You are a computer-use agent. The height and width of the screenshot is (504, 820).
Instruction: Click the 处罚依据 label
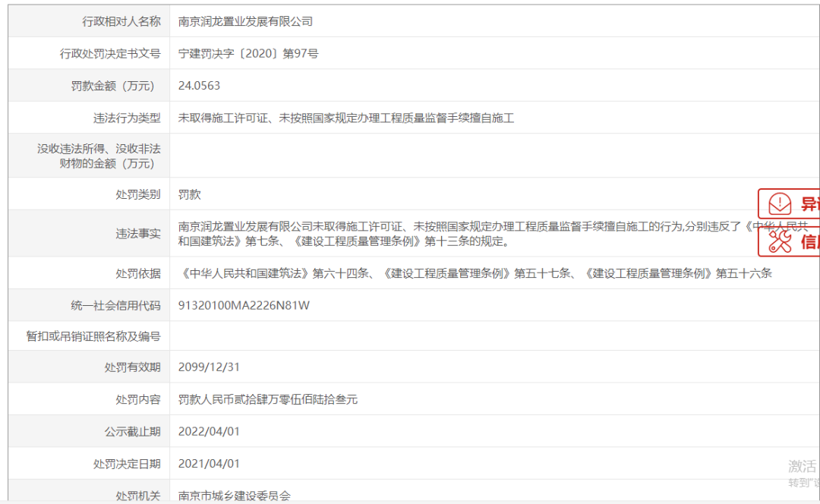click(x=138, y=273)
